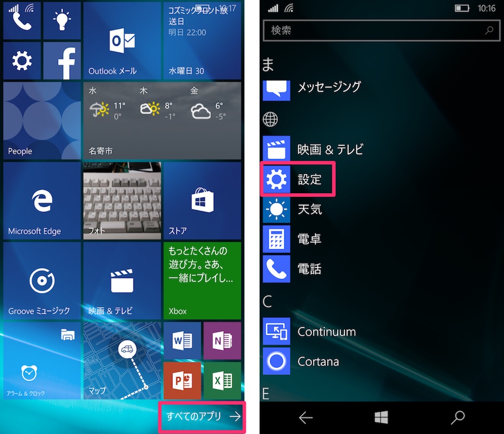Open the green Xbox tile

pos(202,280)
